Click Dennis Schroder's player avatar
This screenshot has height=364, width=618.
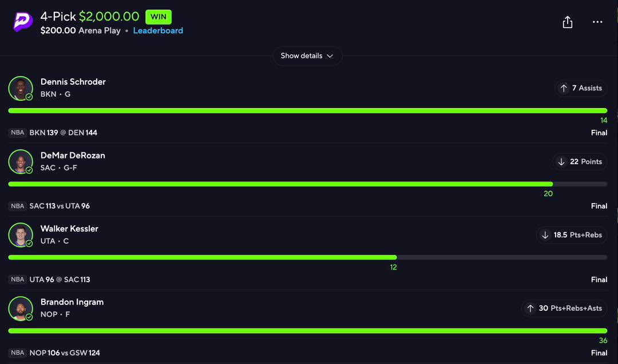coord(21,88)
